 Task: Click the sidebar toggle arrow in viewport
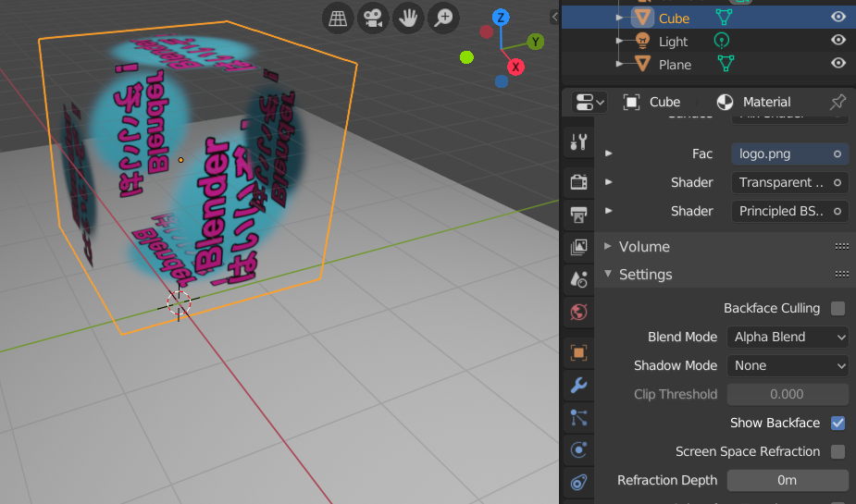[554, 17]
